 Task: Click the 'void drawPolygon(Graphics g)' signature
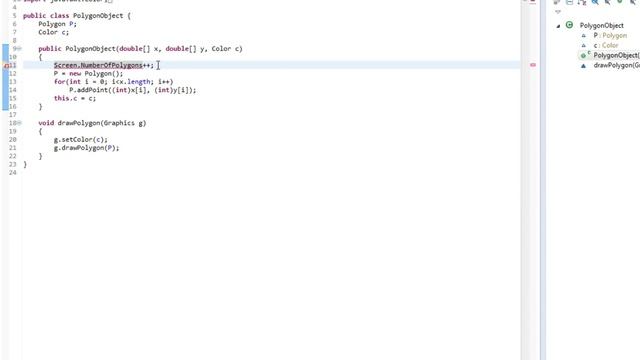(x=92, y=123)
